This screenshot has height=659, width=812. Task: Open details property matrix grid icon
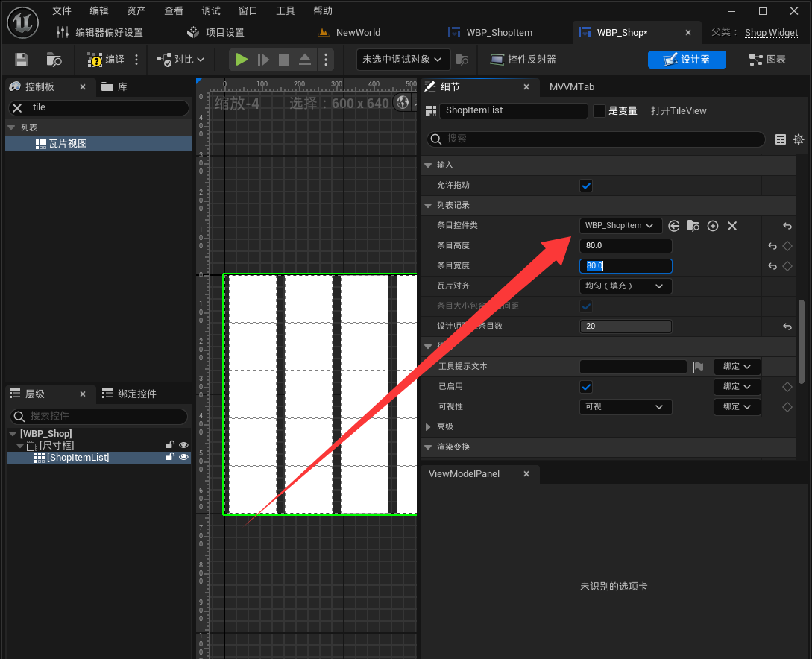(x=781, y=139)
